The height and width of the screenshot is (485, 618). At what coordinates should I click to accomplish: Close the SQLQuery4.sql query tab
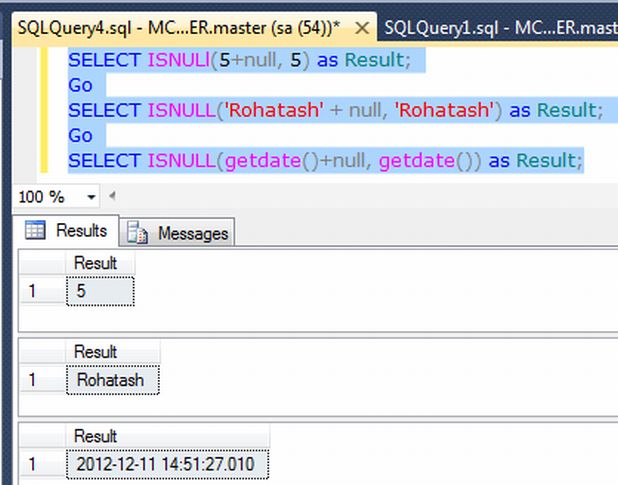click(x=362, y=28)
